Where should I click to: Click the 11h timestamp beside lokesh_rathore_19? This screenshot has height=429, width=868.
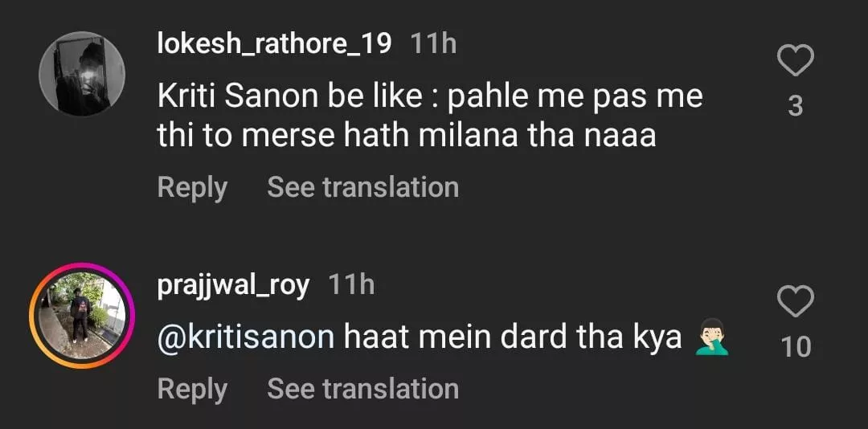(433, 43)
